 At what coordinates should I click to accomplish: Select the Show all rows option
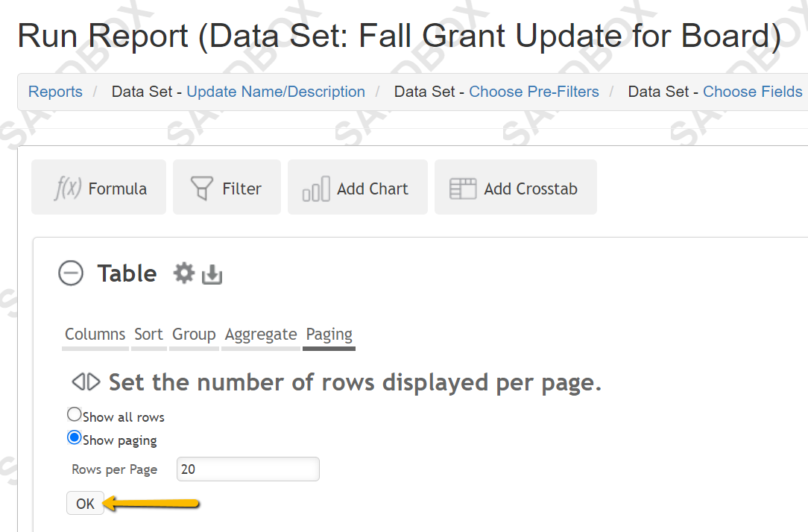(x=75, y=414)
